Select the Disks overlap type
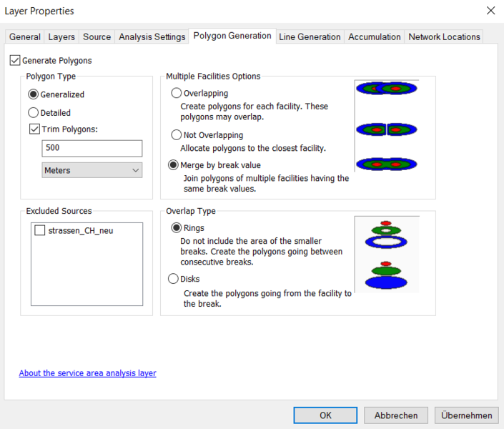 (173, 279)
